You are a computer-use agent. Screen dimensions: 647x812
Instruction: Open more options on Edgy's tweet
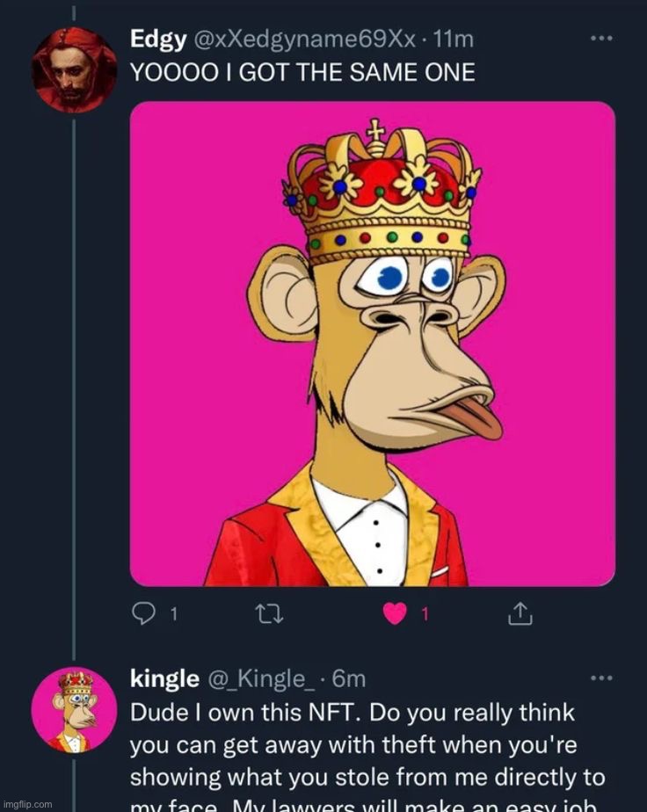[x=601, y=39]
